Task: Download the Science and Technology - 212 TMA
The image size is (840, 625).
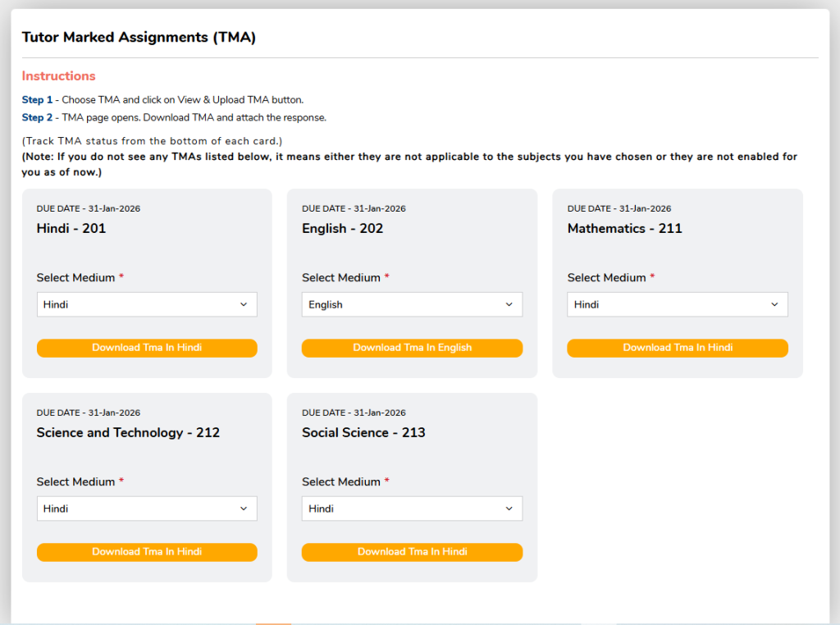Action: tap(146, 551)
